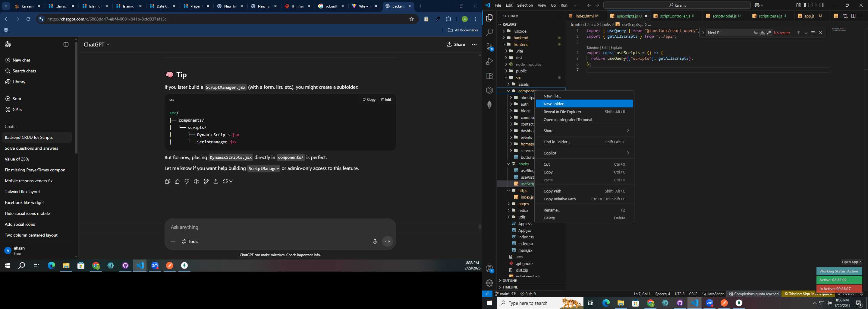This screenshot has height=309, width=868.
Task: Toggle Match Whole Word in find widget
Action: 762,33
